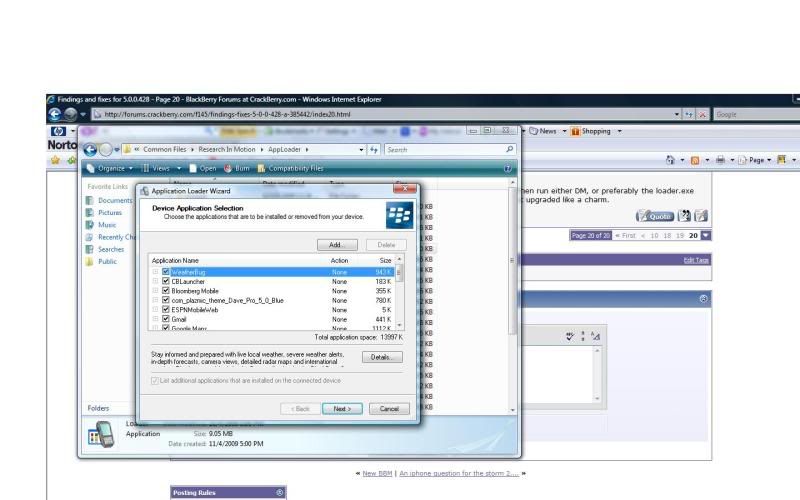This screenshot has height=500, width=800.
Task: Click the Posting Rules collapse icon
Action: pos(280,492)
